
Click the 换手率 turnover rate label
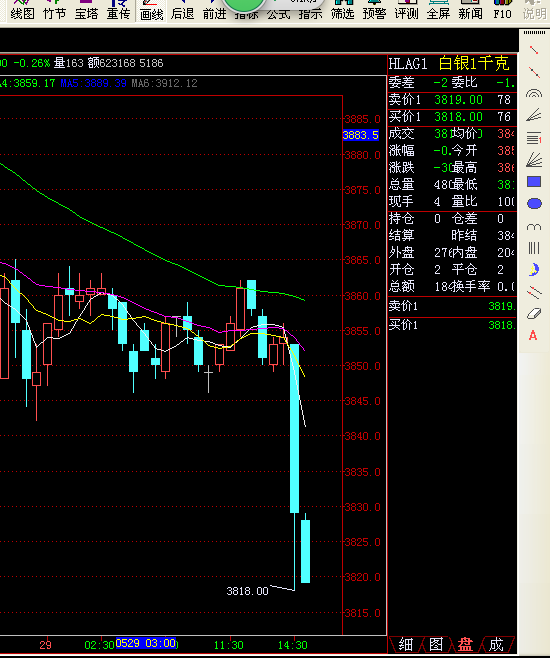tap(471, 287)
